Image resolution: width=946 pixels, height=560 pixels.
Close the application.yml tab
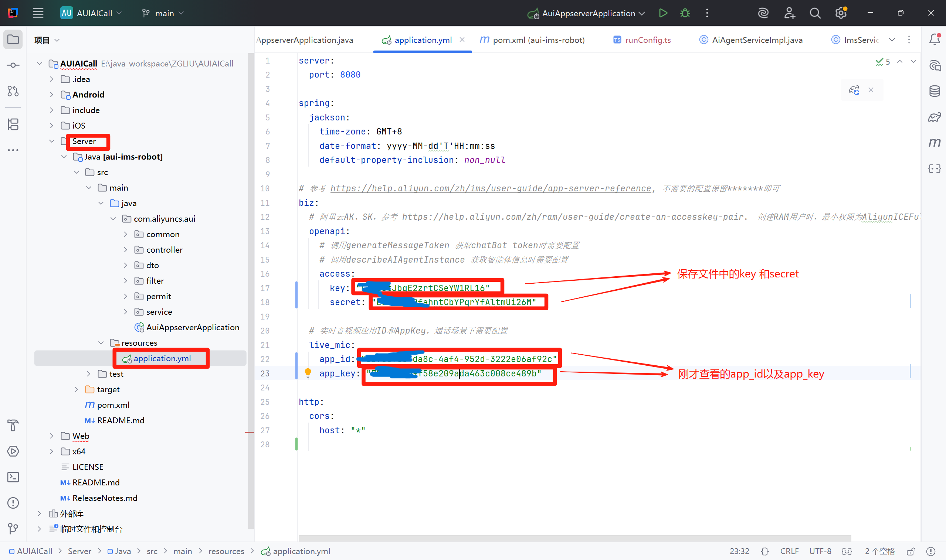(x=462, y=40)
